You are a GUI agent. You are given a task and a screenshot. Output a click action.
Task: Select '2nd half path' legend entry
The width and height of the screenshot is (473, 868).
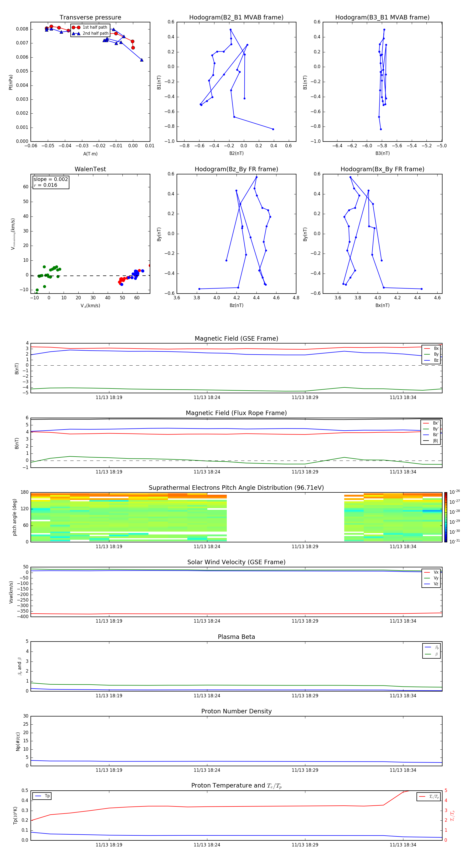[90, 33]
